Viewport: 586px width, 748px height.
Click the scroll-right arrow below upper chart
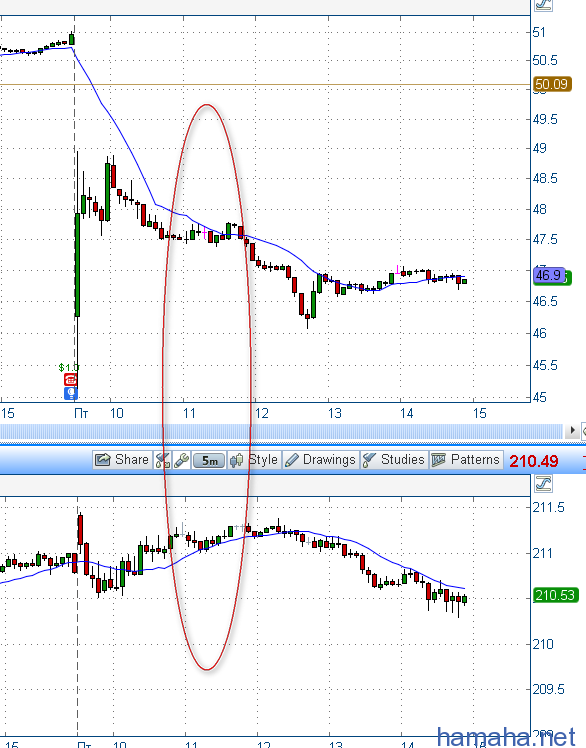click(572, 431)
